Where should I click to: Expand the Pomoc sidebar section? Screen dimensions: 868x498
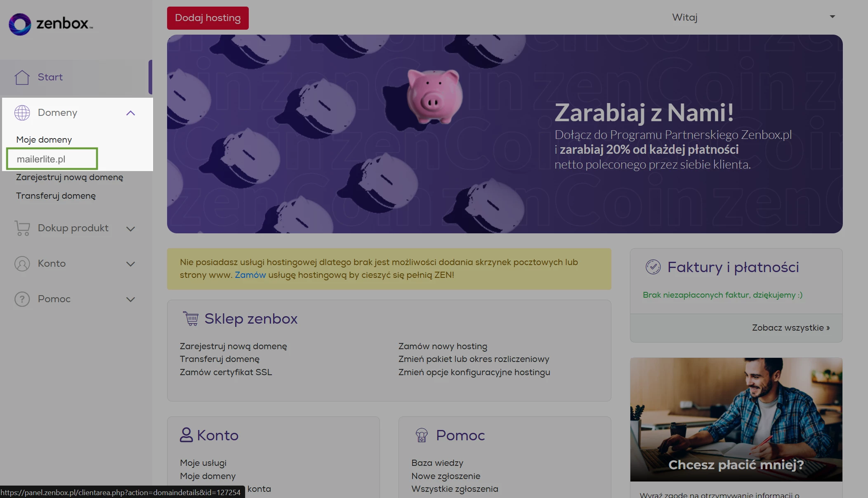point(130,299)
